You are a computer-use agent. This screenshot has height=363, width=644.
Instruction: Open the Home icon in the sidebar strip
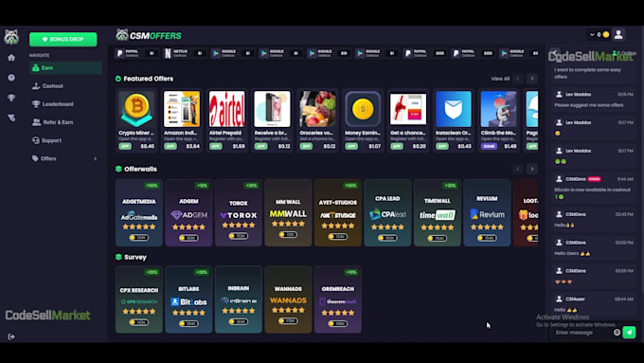(x=11, y=58)
